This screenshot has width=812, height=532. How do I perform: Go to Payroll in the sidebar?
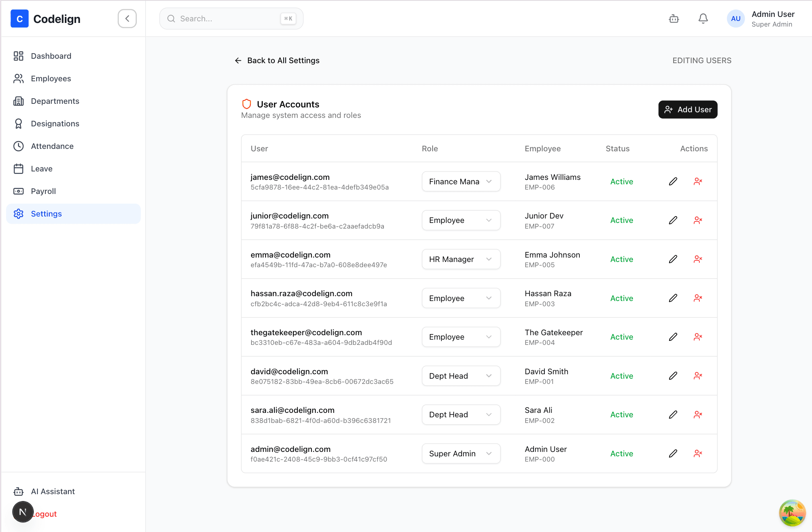pos(43,191)
